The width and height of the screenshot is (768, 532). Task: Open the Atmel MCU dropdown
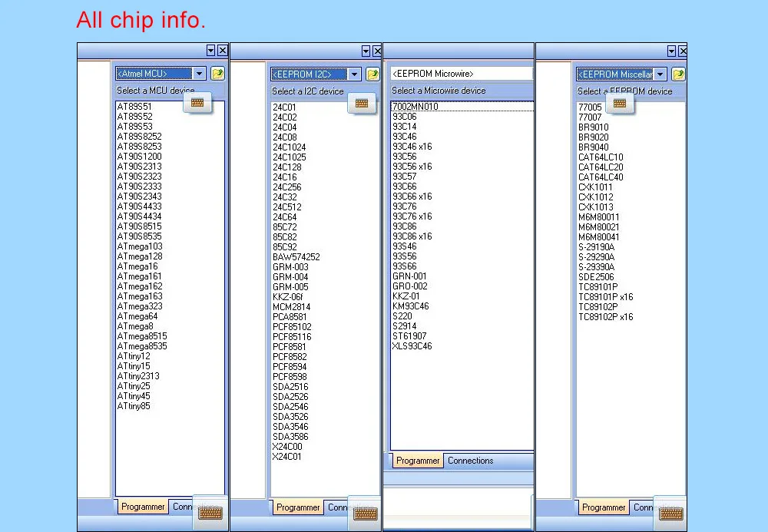coord(199,74)
